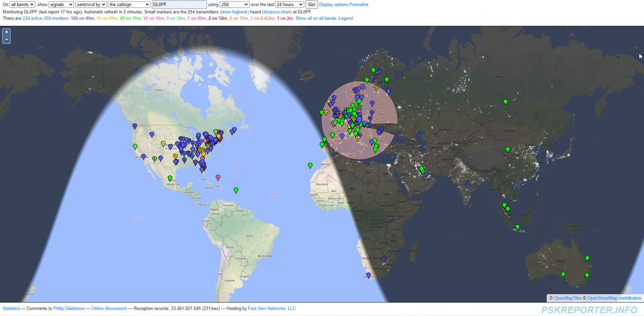Open the signals display type dropdown
This screenshot has height=316, width=644.
point(60,4)
